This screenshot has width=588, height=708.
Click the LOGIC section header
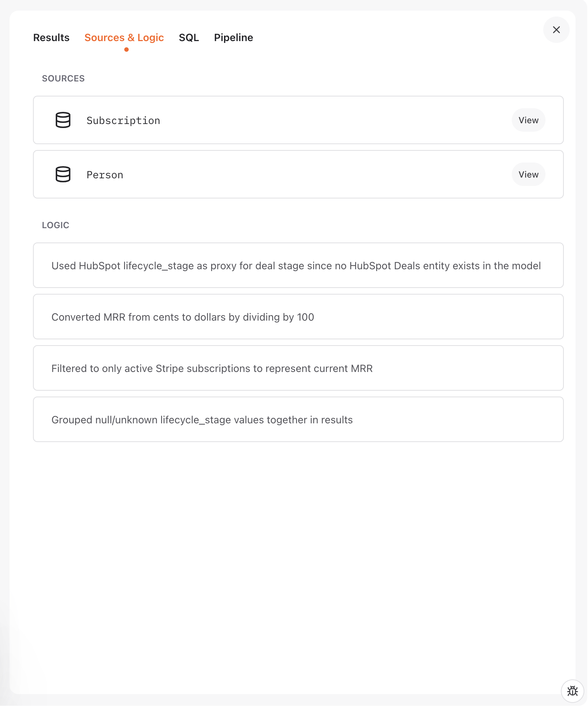55,225
